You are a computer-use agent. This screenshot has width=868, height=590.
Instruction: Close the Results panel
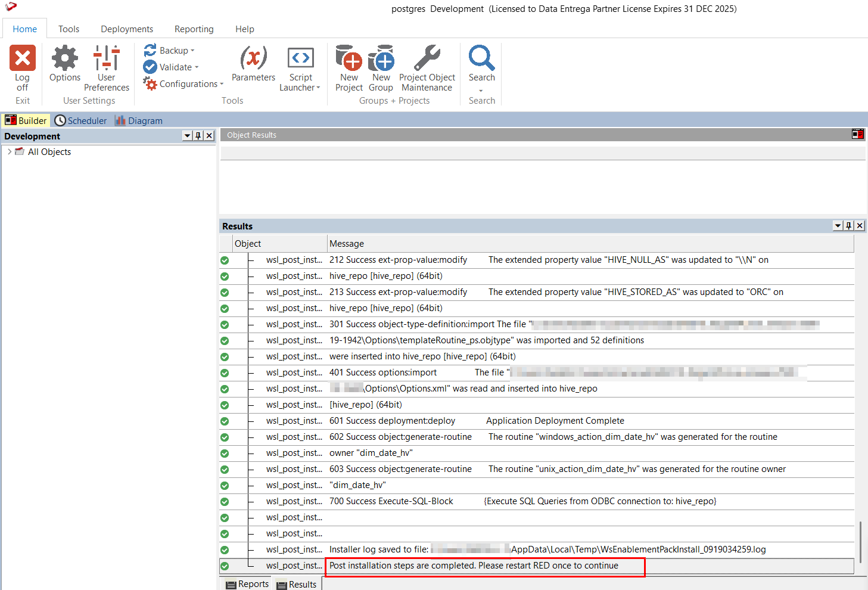pyautogui.click(x=860, y=226)
